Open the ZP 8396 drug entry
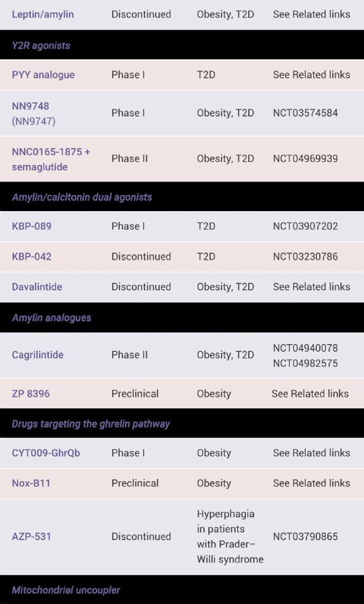Screen dimensions: 364x604 (31, 393)
